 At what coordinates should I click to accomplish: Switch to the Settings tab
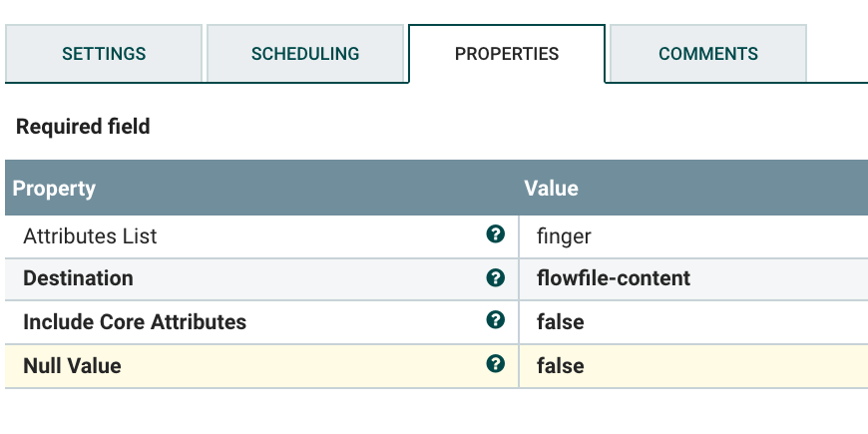[x=104, y=54]
